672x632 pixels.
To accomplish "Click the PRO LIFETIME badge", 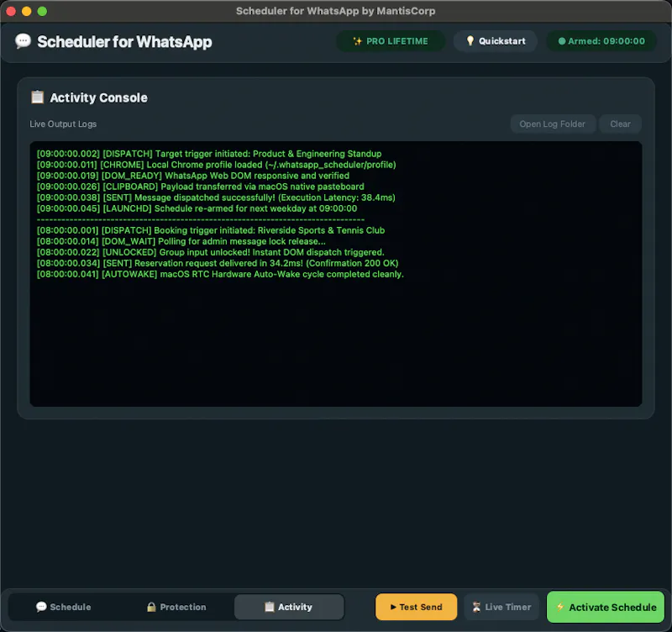I will click(x=391, y=41).
